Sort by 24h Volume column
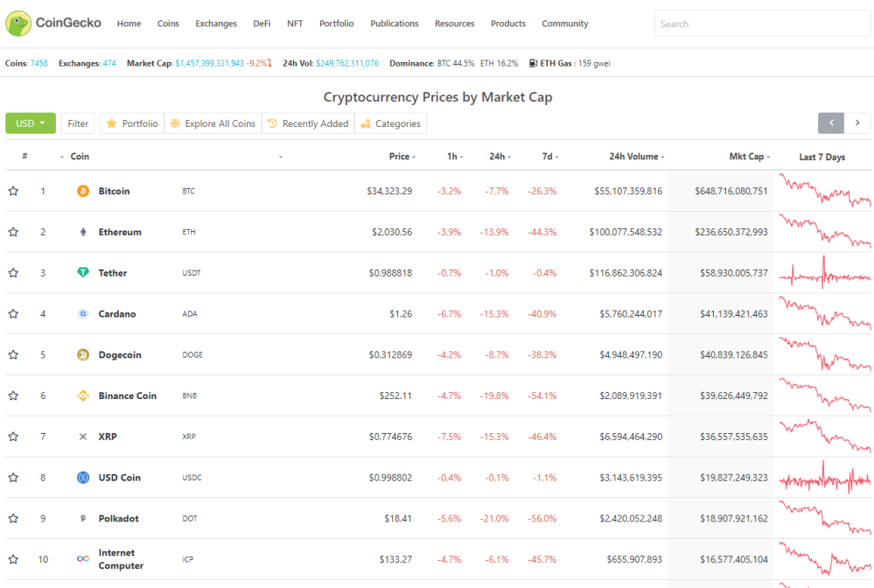Image resolution: width=874 pixels, height=588 pixels. [x=637, y=157]
